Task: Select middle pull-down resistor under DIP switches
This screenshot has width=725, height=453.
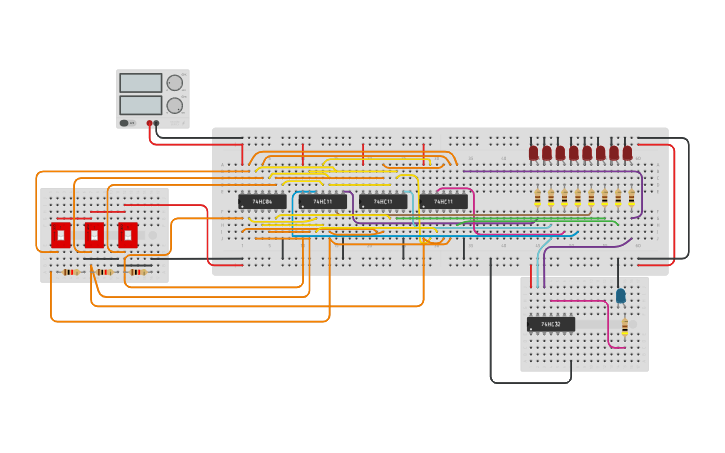Action: (104, 272)
